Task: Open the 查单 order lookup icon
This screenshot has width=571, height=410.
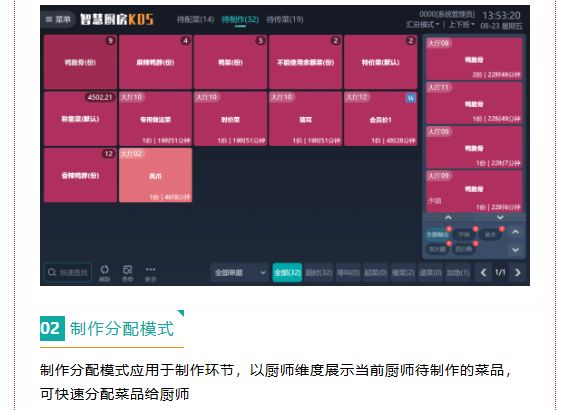Action: click(127, 273)
